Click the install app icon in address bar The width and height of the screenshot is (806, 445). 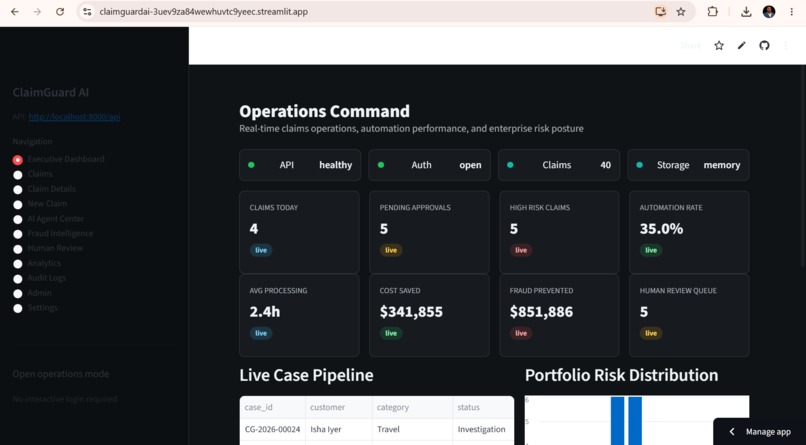coord(660,12)
